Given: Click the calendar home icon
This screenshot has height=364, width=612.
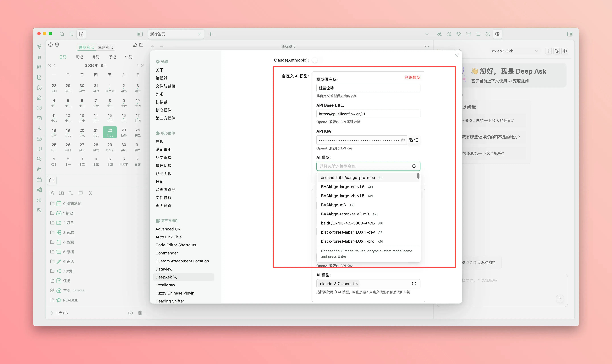Looking at the screenshot, I should [135, 45].
